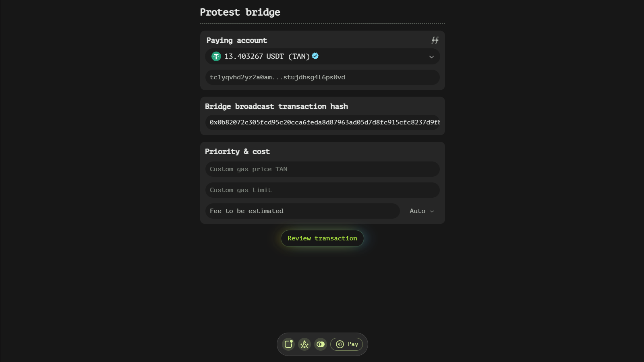Click the Bridge broadcast transaction hash label
This screenshot has width=644, height=362.
coord(276,106)
